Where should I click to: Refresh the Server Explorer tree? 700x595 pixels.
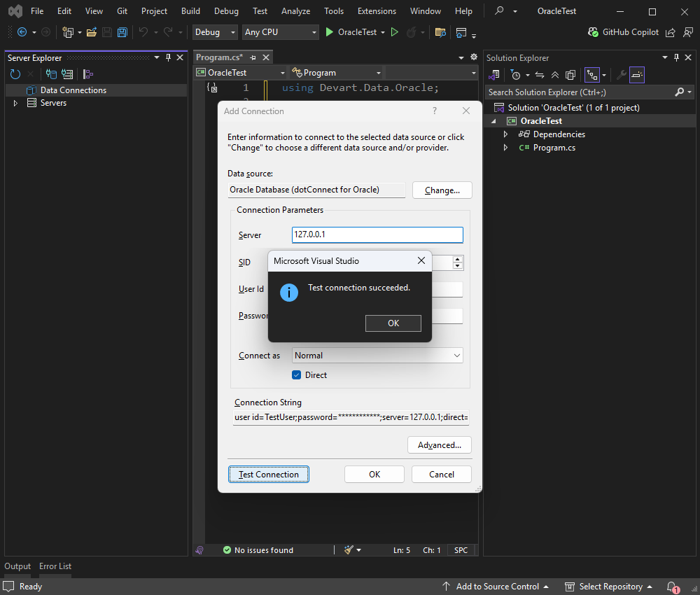click(15, 73)
